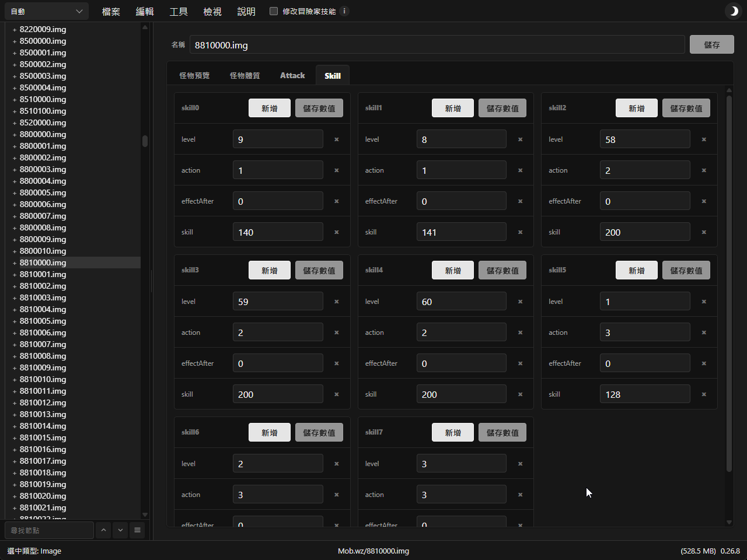Edit the skill0 skill field showing 140
This screenshot has height=560, width=747.
pyautogui.click(x=278, y=232)
